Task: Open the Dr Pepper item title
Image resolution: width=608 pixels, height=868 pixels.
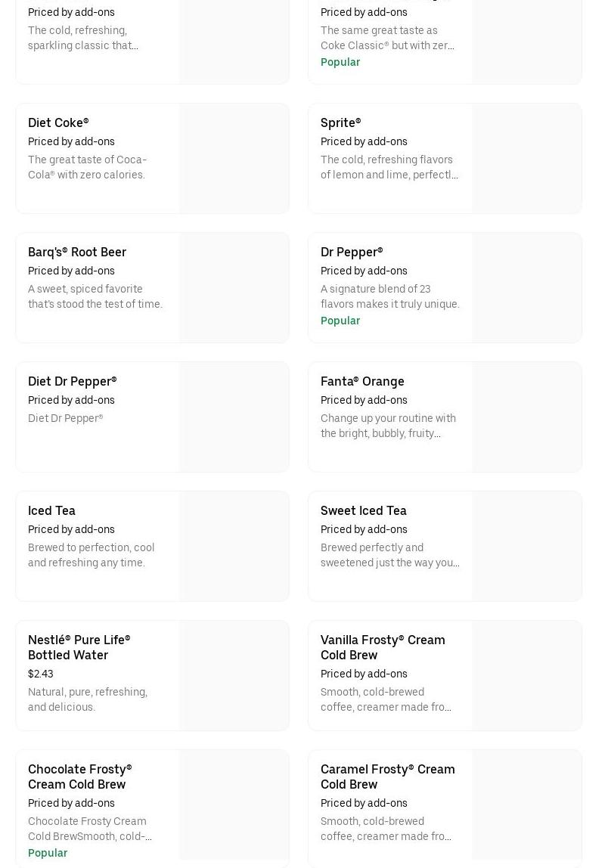Action: coord(352,252)
